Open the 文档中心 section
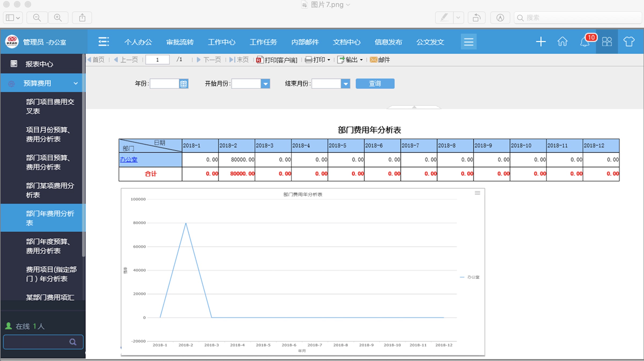Image resolution: width=644 pixels, height=361 pixels. pos(347,42)
